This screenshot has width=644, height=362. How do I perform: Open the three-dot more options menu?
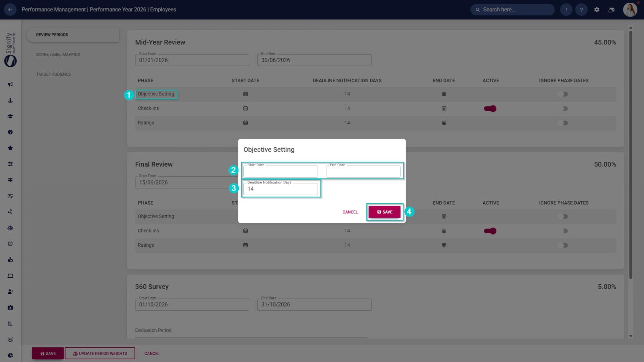[x=566, y=10]
